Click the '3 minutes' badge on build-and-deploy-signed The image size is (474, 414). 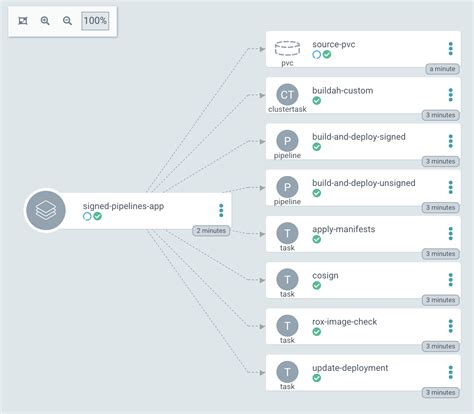click(x=441, y=162)
